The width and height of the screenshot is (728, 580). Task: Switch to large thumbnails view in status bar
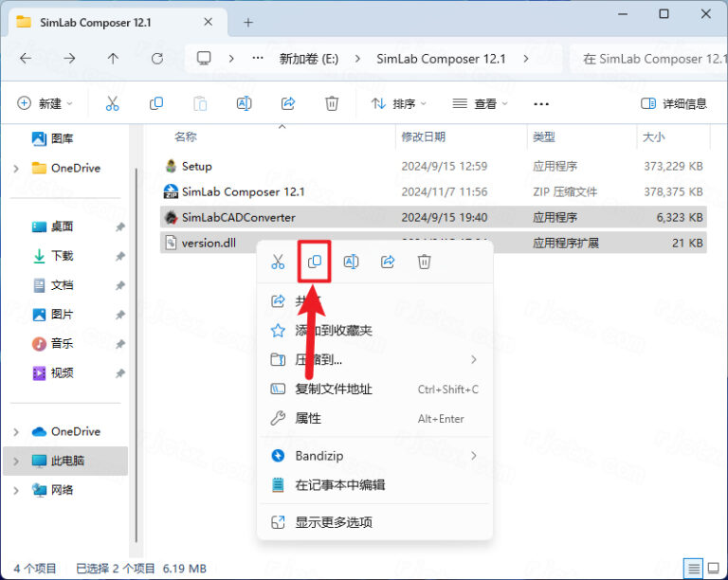point(712,568)
